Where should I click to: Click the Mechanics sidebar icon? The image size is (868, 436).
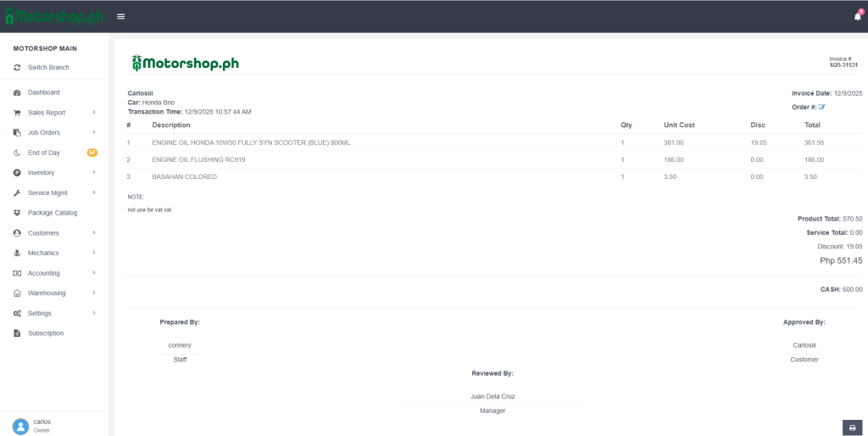tap(17, 253)
